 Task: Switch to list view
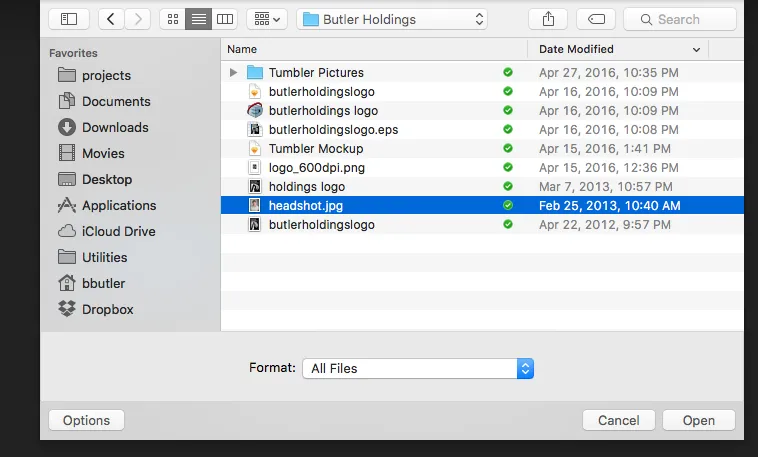[199, 19]
